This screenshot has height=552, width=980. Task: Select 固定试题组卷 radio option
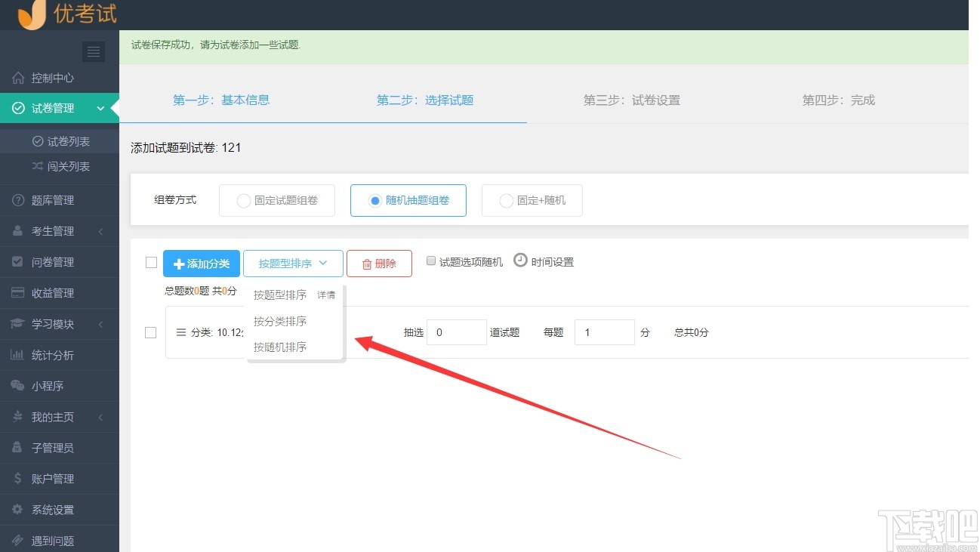click(x=277, y=201)
